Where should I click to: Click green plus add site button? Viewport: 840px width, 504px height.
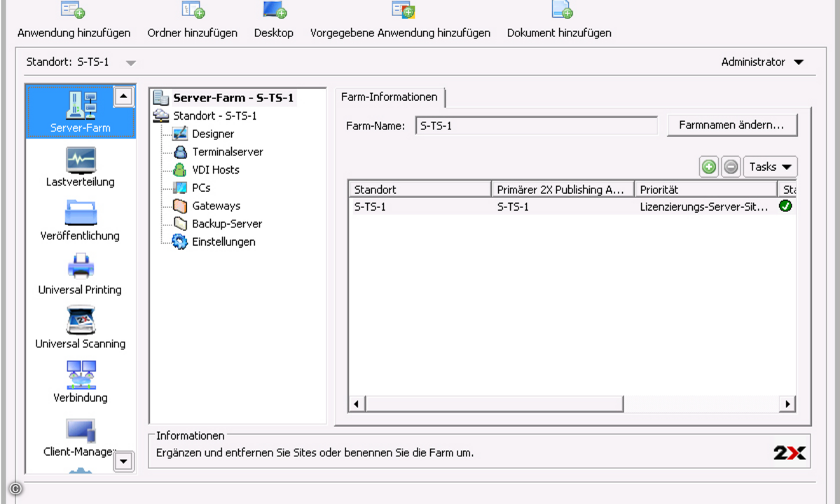(x=709, y=167)
